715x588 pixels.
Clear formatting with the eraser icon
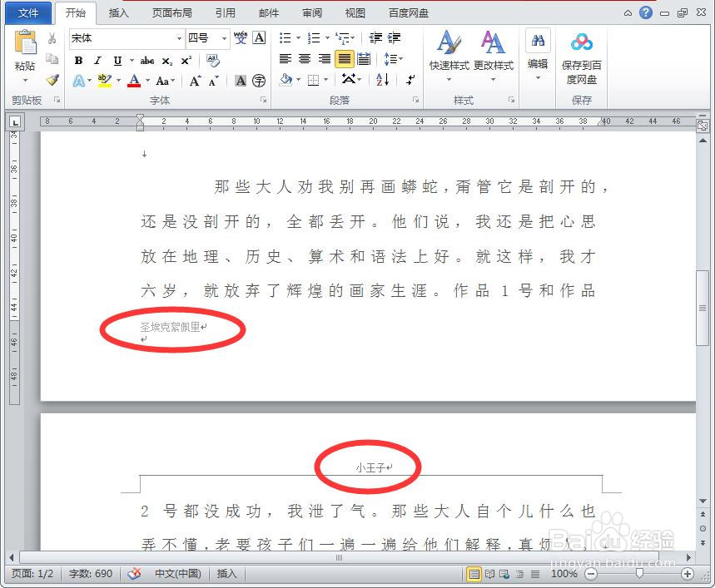pyautogui.click(x=213, y=60)
